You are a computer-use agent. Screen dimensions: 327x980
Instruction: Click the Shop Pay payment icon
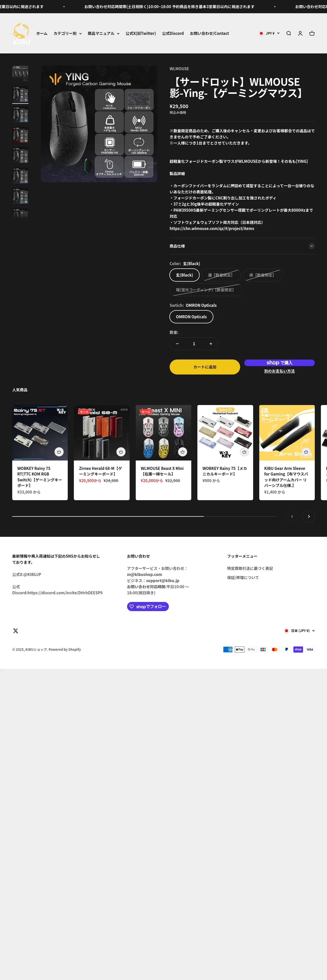[298, 650]
